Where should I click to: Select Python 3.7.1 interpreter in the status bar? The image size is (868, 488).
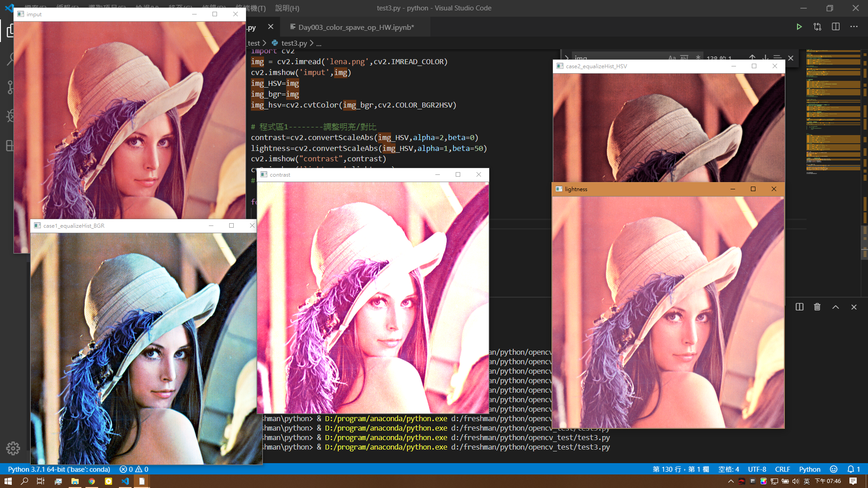tap(59, 469)
